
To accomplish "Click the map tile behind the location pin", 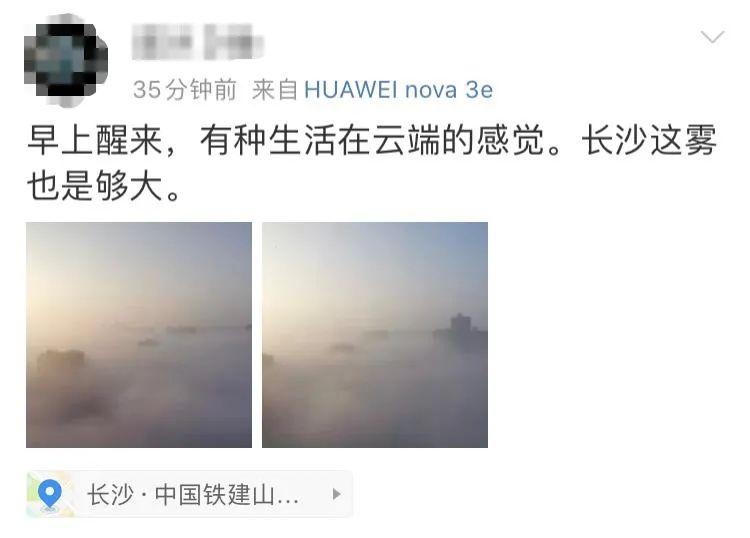I will [50, 494].
